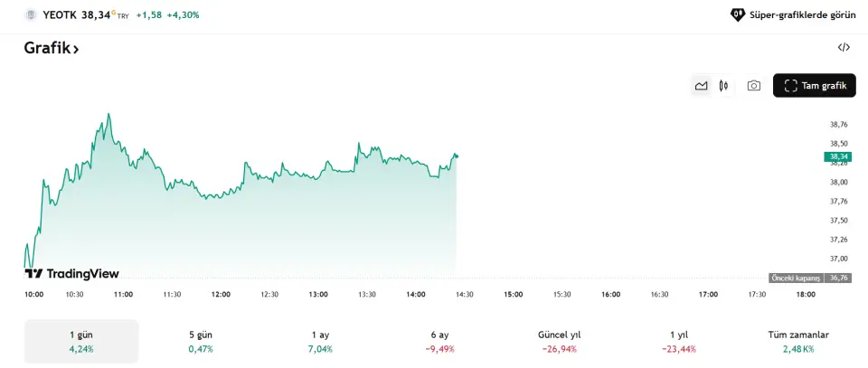Click the TradingView logo
The width and height of the screenshot is (868, 368).
click(x=71, y=273)
